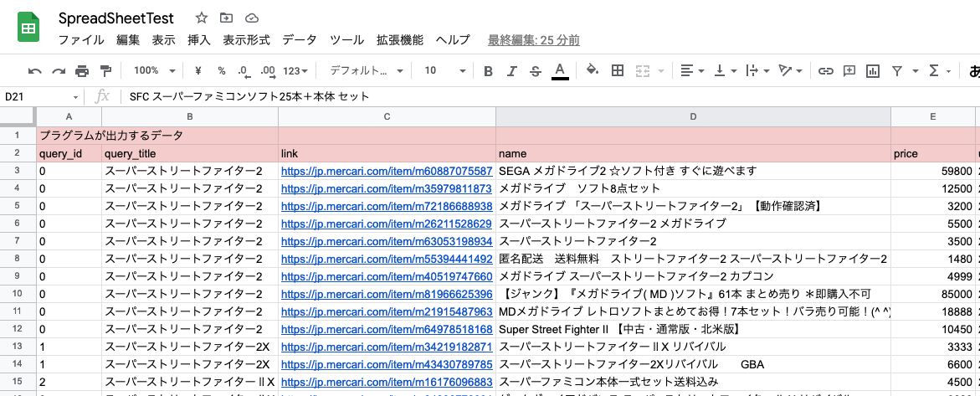The width and height of the screenshot is (980, 396).
Task: Format as percent
Action: point(222,70)
